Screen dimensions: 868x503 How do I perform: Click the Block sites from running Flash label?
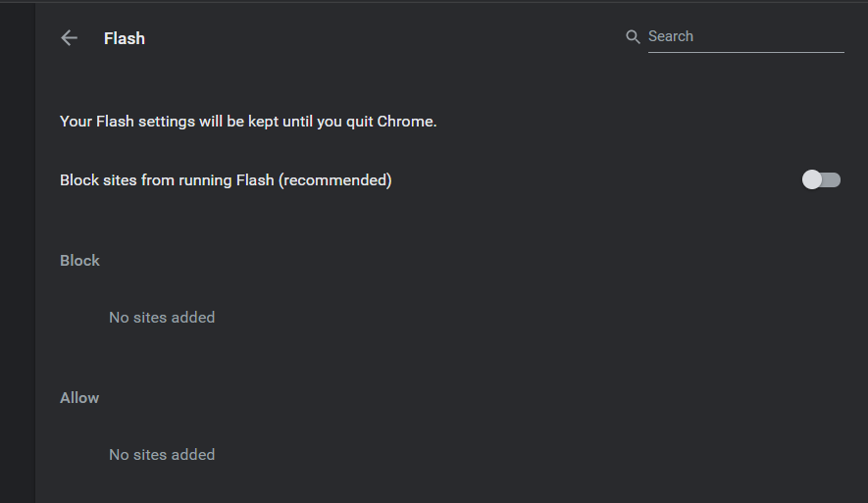point(226,180)
